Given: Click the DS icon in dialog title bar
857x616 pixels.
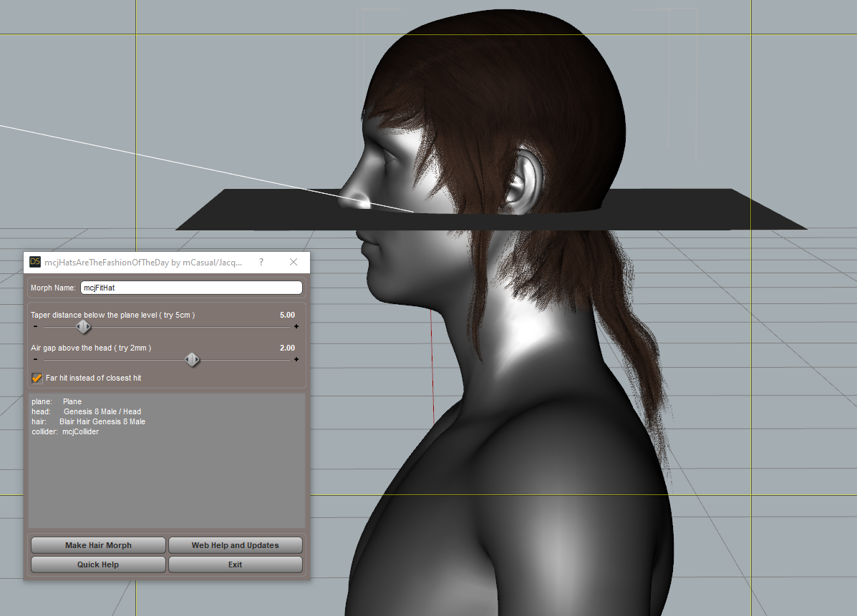Looking at the screenshot, I should pyautogui.click(x=35, y=262).
